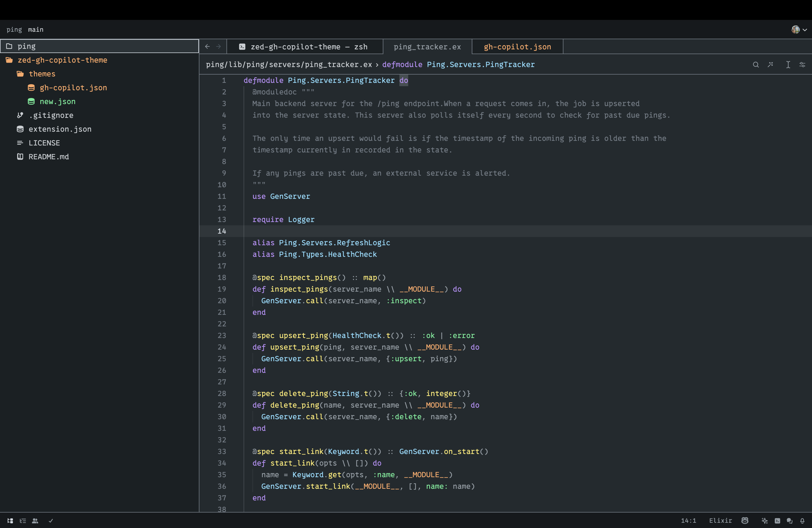The height and width of the screenshot is (528, 812).
Task: Click the back navigation arrow in editor
Action: [207, 47]
